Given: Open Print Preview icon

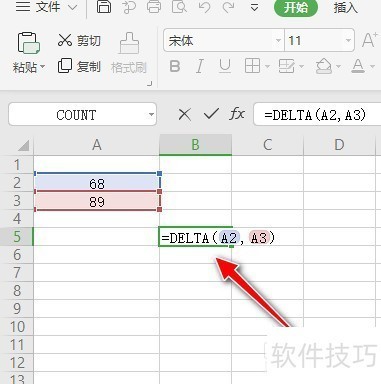Looking at the screenshot, I should 179,7.
